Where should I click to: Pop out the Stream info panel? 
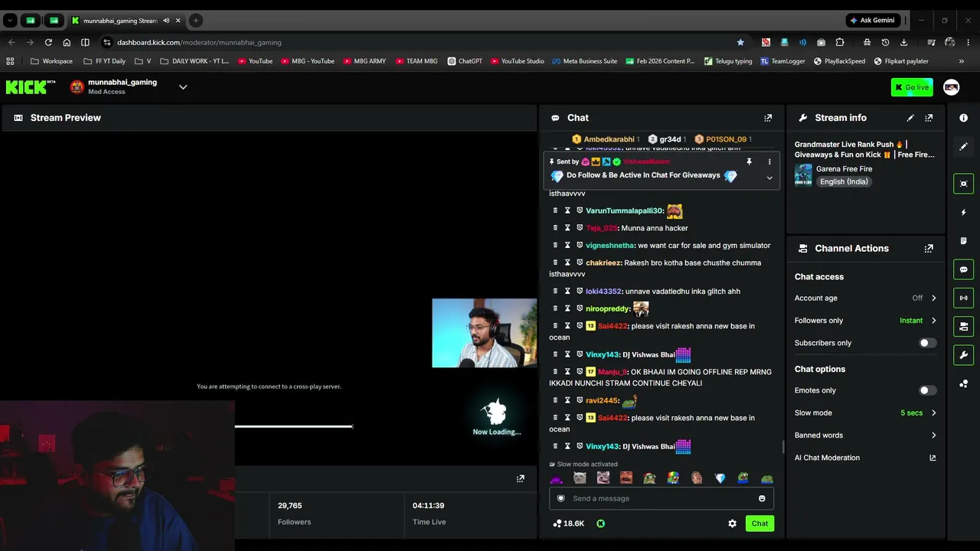[929, 118]
